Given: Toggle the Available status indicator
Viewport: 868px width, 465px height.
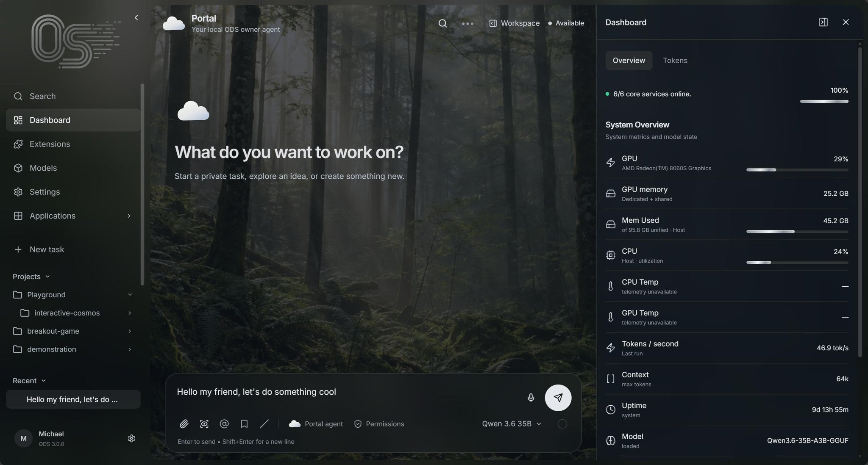Looking at the screenshot, I should (x=566, y=23).
